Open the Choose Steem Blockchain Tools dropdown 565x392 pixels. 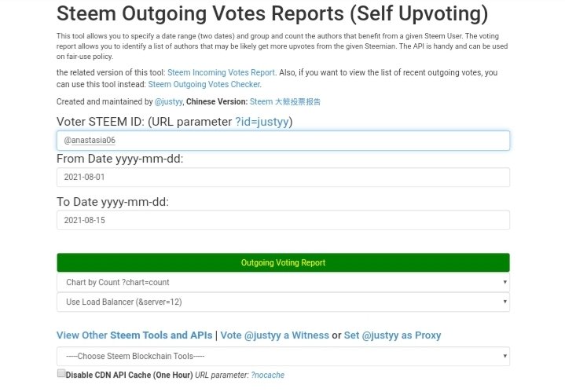click(x=283, y=357)
